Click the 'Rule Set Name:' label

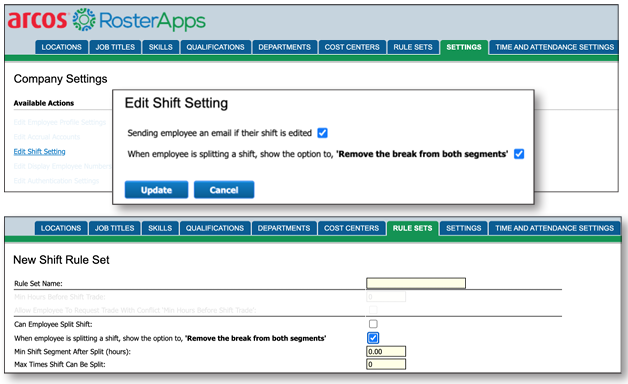coord(38,283)
